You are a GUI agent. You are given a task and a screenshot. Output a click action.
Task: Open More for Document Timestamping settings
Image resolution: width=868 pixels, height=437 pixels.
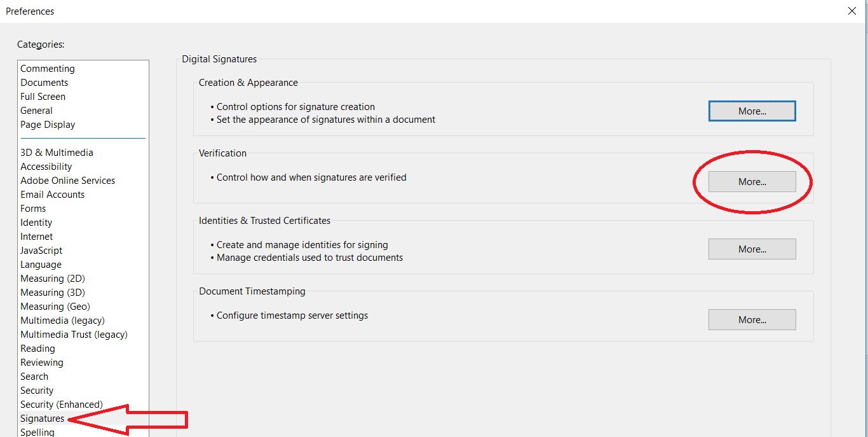point(752,320)
